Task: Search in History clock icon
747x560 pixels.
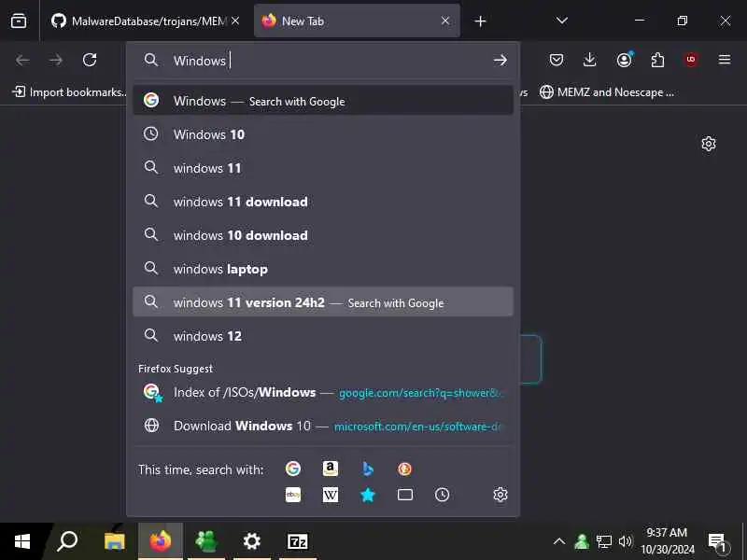Action: [x=442, y=495]
